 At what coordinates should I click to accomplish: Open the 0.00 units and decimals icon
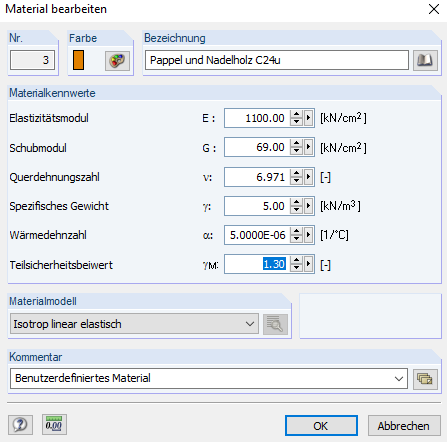(x=54, y=425)
